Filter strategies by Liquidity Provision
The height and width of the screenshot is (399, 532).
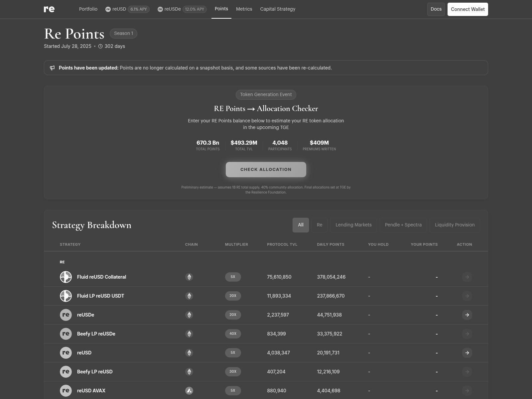pos(455,225)
